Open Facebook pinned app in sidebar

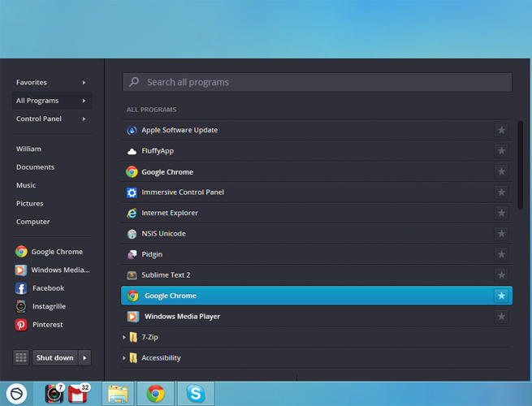pyautogui.click(x=40, y=288)
